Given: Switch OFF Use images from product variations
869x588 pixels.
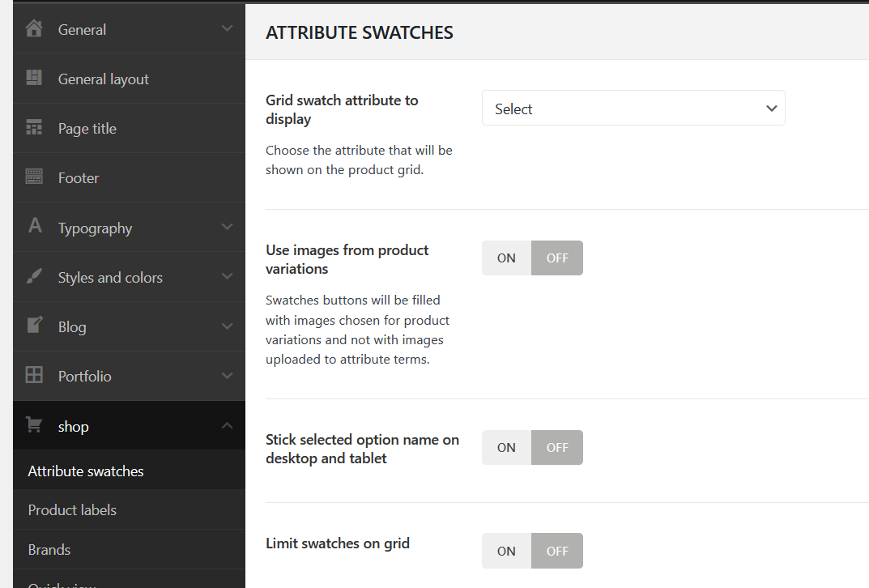Looking at the screenshot, I should click(x=557, y=258).
